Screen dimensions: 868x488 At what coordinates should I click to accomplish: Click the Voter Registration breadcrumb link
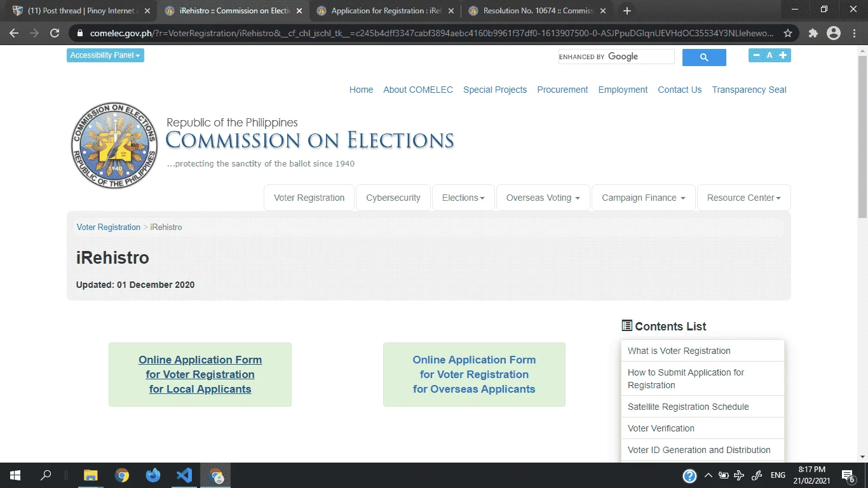(109, 227)
